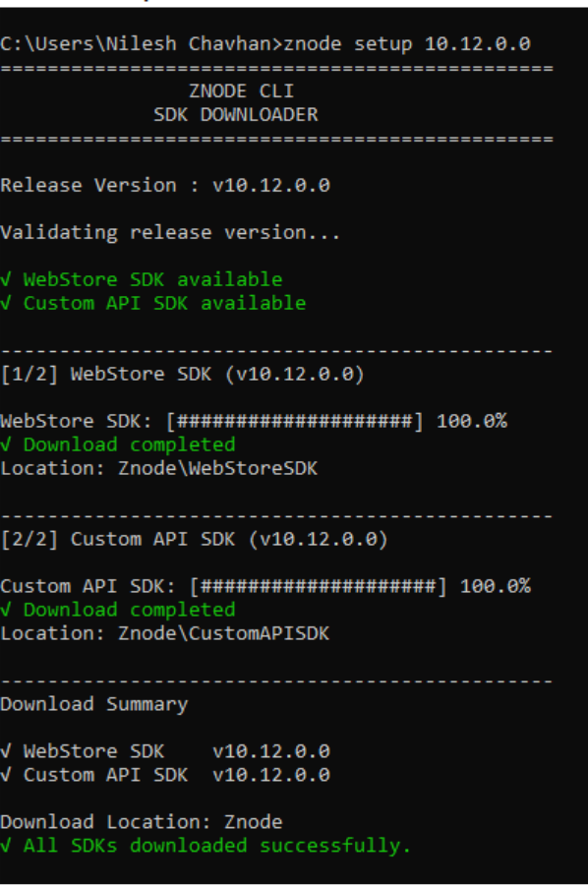This screenshot has width=588, height=885.
Task: Click the ZNODE CLI heading
Action: coord(241,91)
